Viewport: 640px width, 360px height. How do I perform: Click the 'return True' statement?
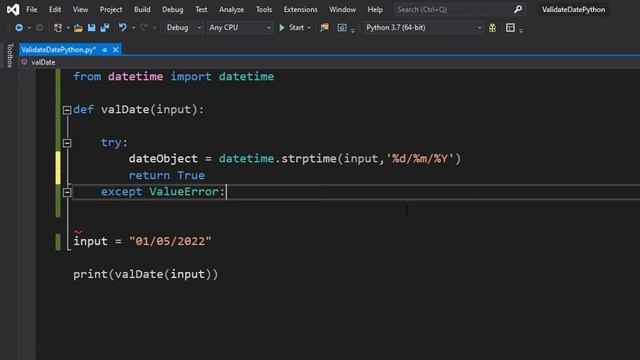pyautogui.click(x=167, y=175)
